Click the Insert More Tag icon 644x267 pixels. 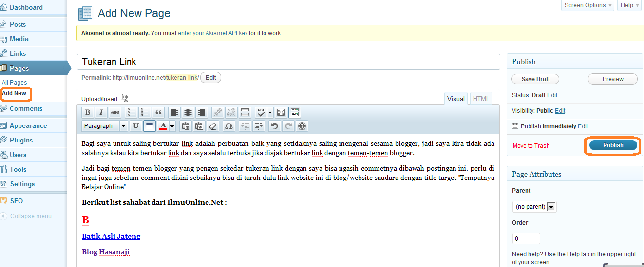[246, 112]
